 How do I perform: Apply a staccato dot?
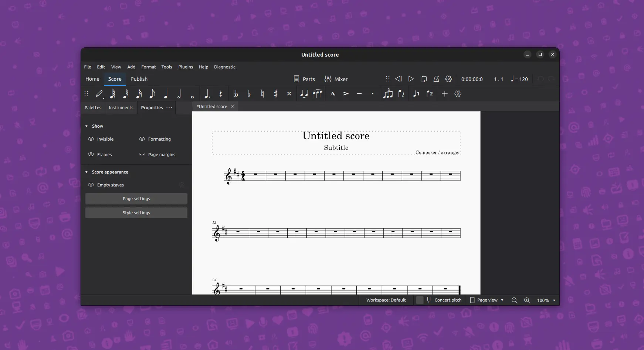tap(373, 94)
